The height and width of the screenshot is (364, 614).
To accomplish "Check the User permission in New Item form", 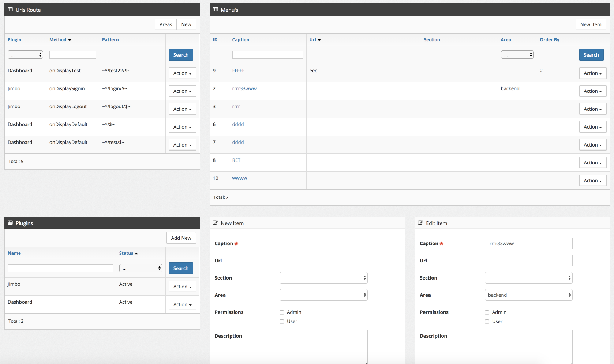I will tap(282, 321).
